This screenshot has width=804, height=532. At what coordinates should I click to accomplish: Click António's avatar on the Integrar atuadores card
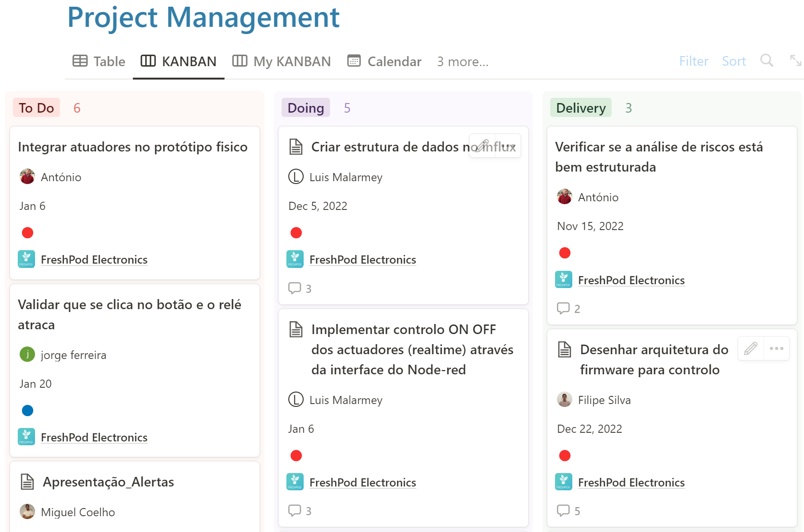coord(27,176)
